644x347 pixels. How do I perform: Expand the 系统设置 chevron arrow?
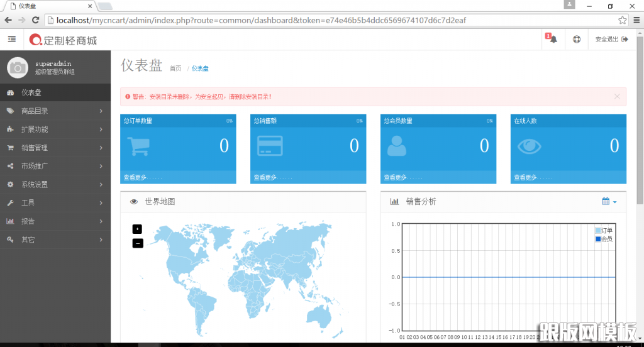[x=101, y=184]
